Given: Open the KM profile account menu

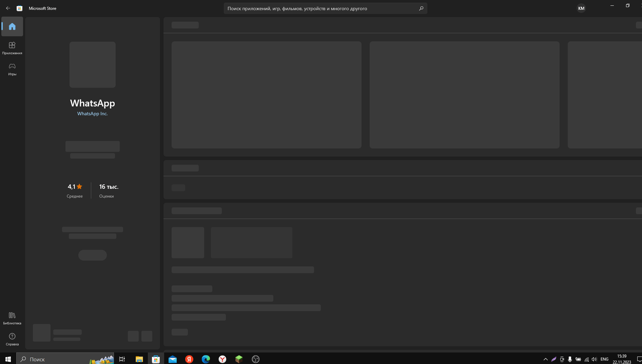Looking at the screenshot, I should point(581,8).
